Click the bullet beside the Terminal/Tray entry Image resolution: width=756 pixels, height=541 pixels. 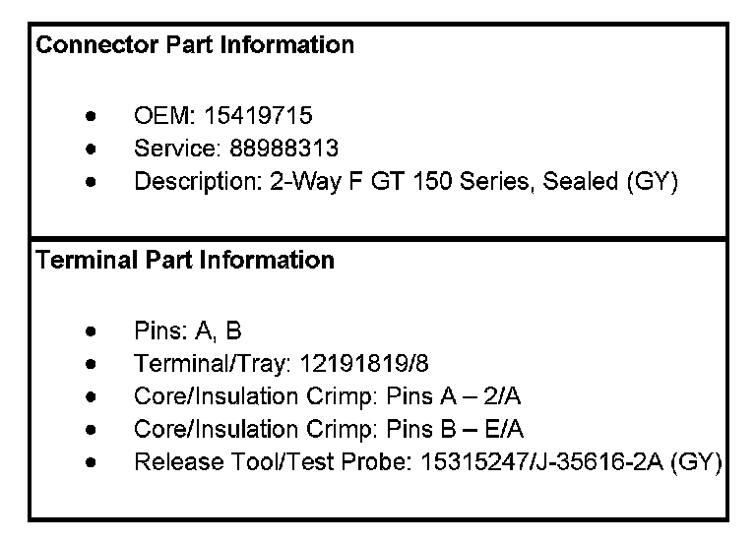tap(92, 364)
